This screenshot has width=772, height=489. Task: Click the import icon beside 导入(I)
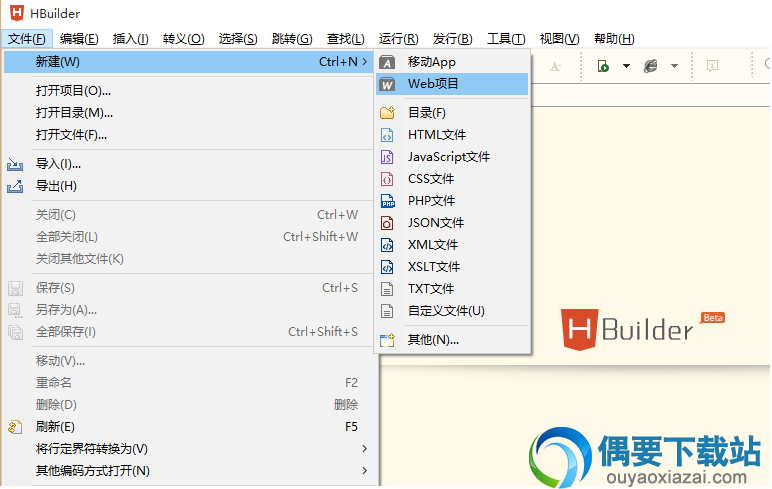[15, 164]
